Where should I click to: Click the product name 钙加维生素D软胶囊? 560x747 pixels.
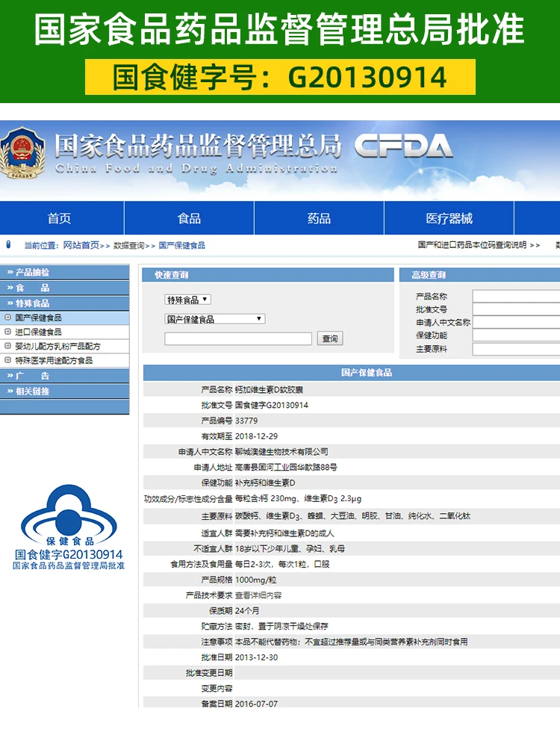coord(269,390)
